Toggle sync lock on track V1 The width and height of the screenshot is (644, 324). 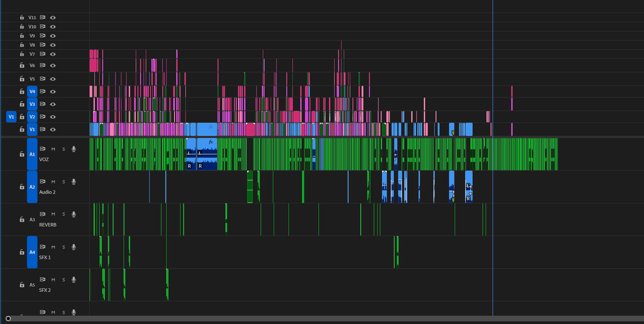(x=42, y=129)
